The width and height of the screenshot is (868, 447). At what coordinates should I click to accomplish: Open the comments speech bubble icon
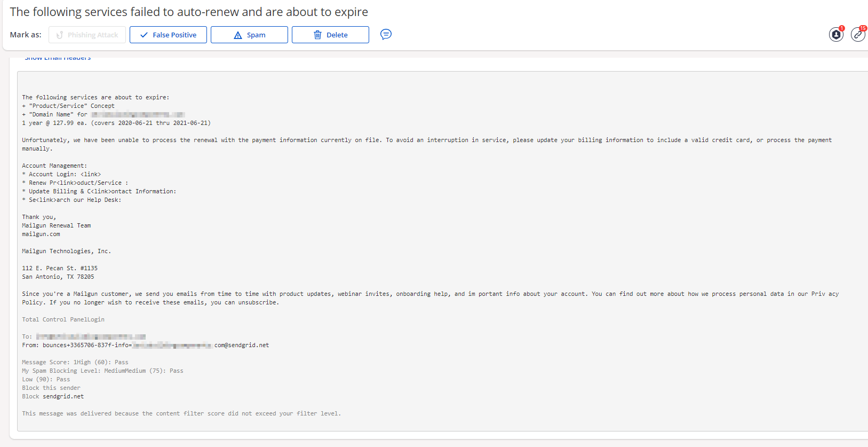coord(386,35)
